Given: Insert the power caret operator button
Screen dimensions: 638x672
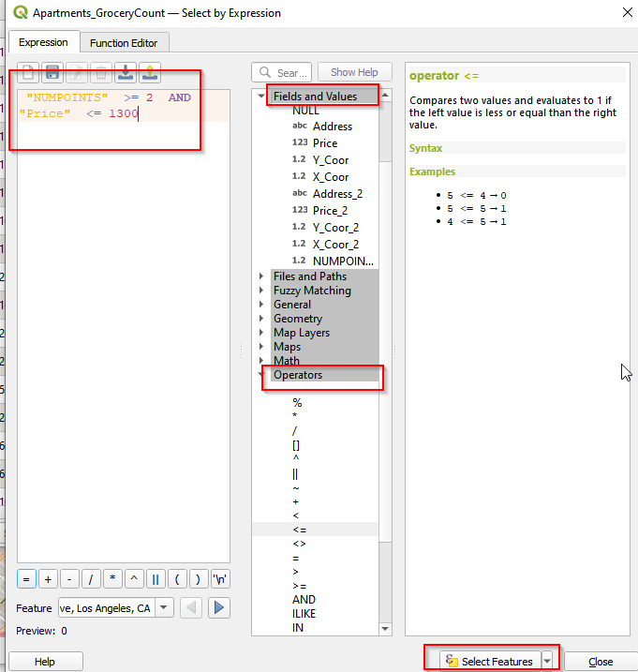Looking at the screenshot, I should point(134,579).
